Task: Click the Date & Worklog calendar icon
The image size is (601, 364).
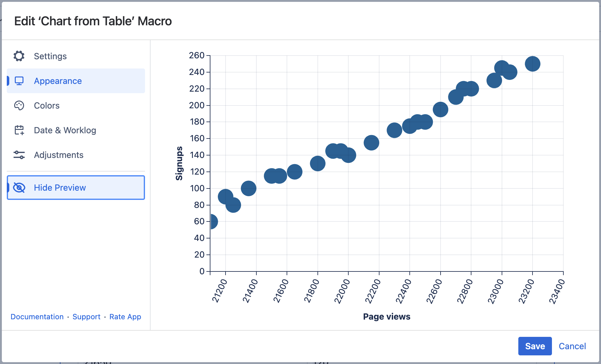Action: click(x=19, y=130)
